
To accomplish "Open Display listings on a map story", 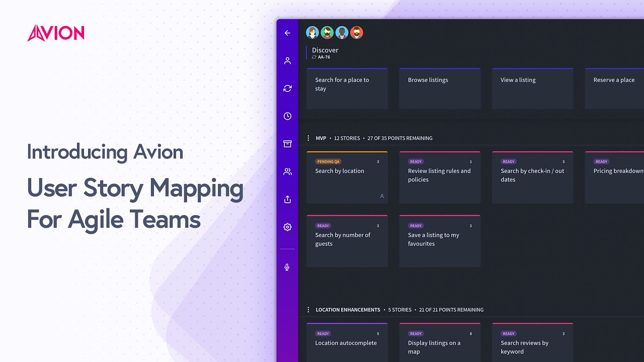I will pos(440,342).
